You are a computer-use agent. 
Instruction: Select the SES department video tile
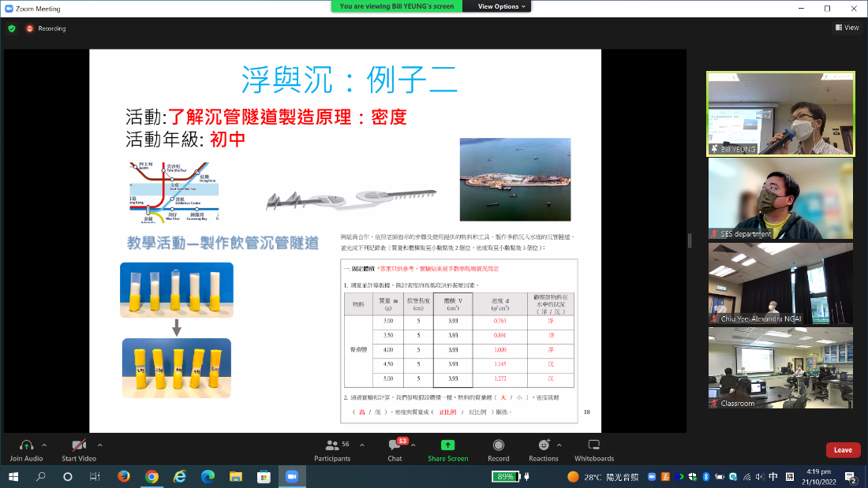coord(780,199)
